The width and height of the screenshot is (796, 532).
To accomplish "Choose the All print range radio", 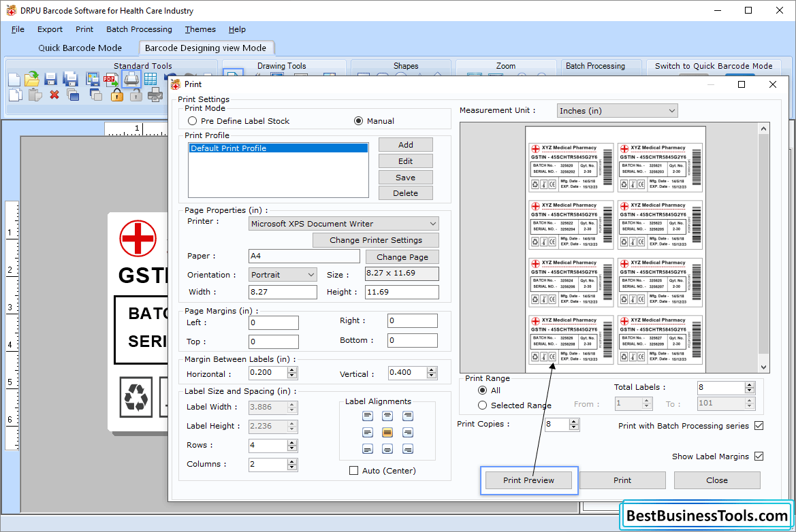I will [482, 390].
